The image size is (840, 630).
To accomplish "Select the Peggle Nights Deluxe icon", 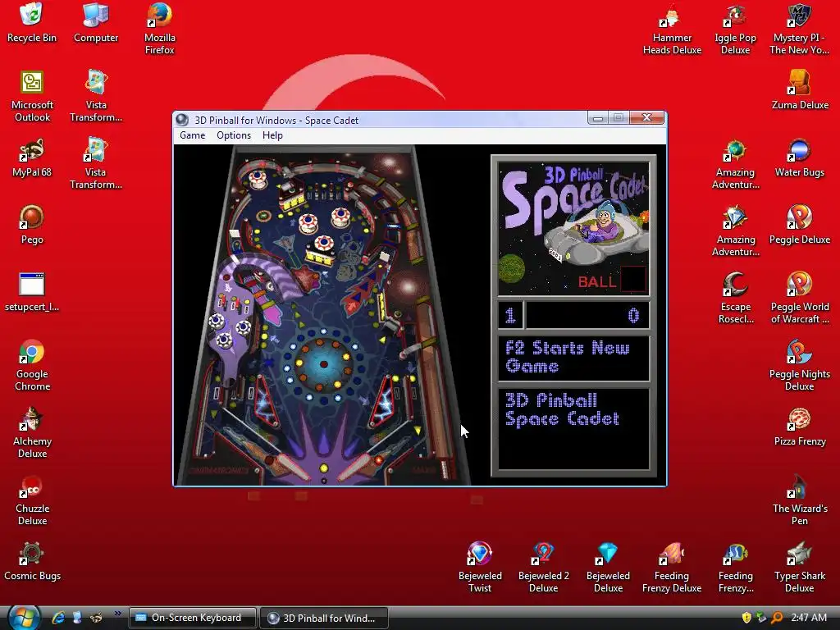I will click(x=799, y=365).
